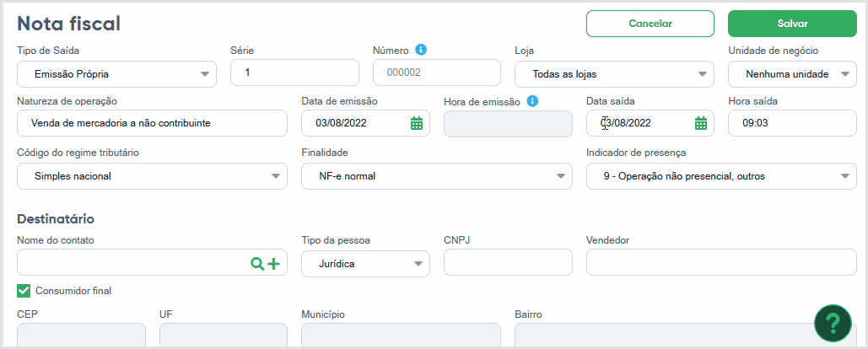The width and height of the screenshot is (868, 349).
Task: Click the Número info icon
Action: pos(421,50)
